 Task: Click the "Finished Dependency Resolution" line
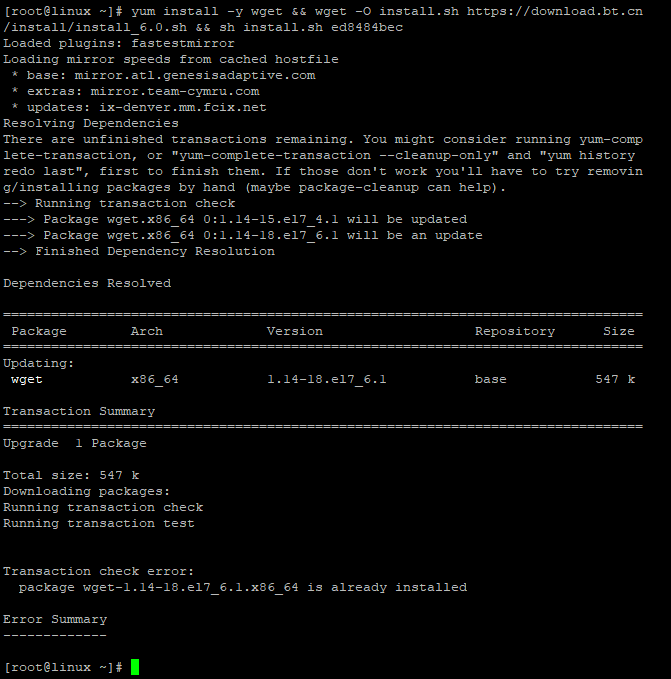click(154, 251)
